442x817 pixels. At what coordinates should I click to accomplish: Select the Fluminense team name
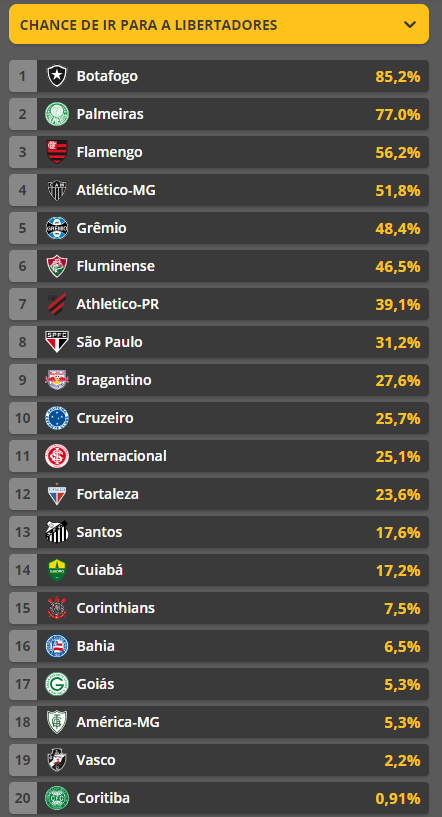116,266
